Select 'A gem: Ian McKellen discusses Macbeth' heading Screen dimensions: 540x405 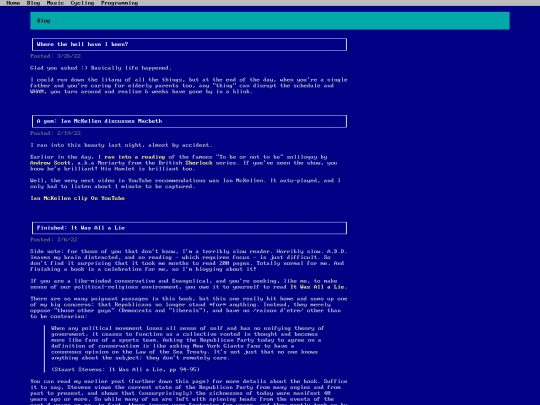click(189, 121)
